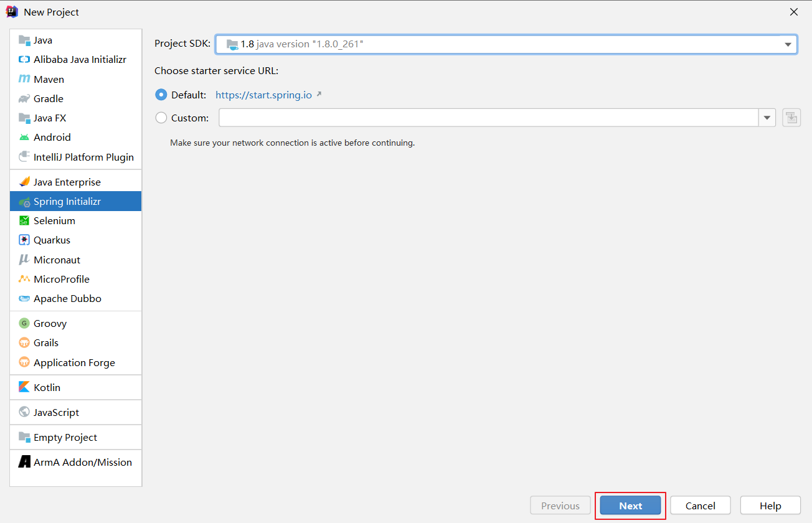This screenshot has height=523, width=812.
Task: Click the Quarkus icon
Action: pos(24,240)
